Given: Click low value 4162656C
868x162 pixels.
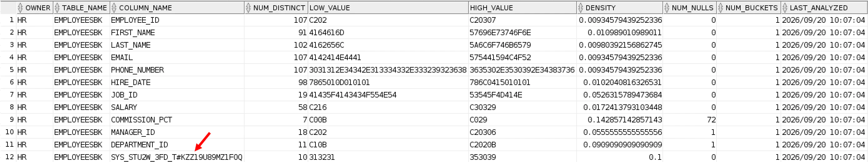Looking at the screenshot, I should [326, 45].
